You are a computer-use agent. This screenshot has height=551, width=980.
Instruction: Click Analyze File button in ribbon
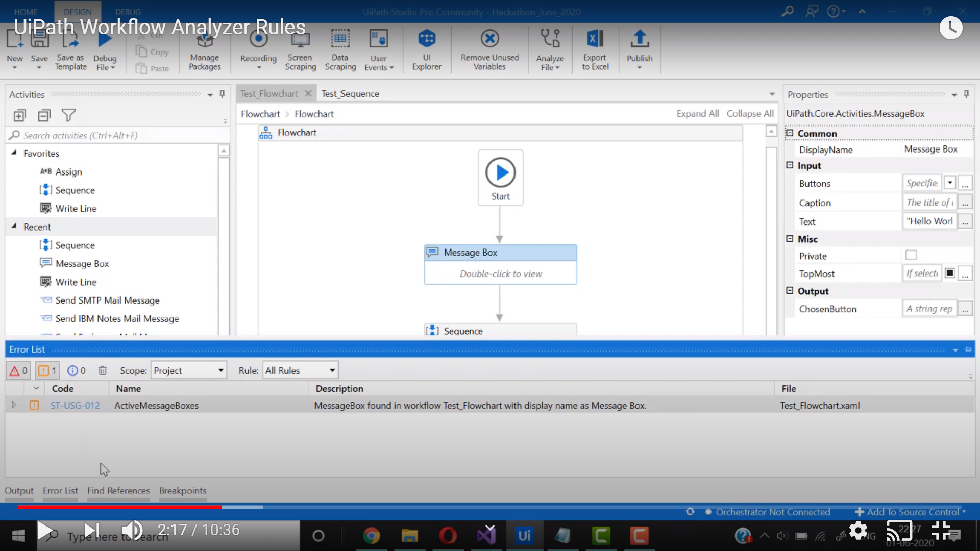(x=550, y=50)
